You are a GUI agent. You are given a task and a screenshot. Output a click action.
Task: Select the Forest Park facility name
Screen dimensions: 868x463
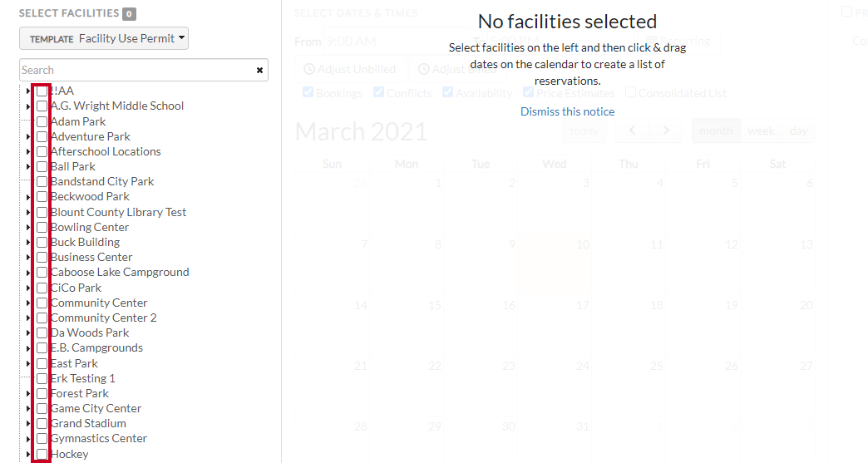coord(80,393)
